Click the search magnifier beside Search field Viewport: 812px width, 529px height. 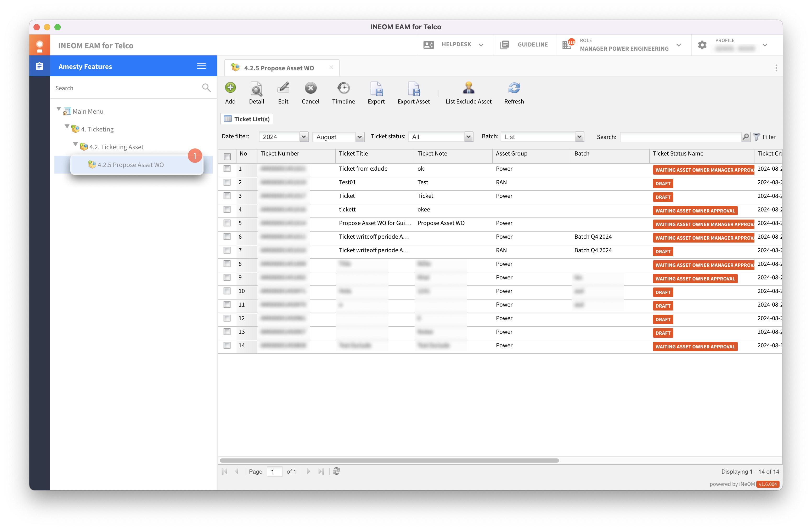(x=746, y=137)
